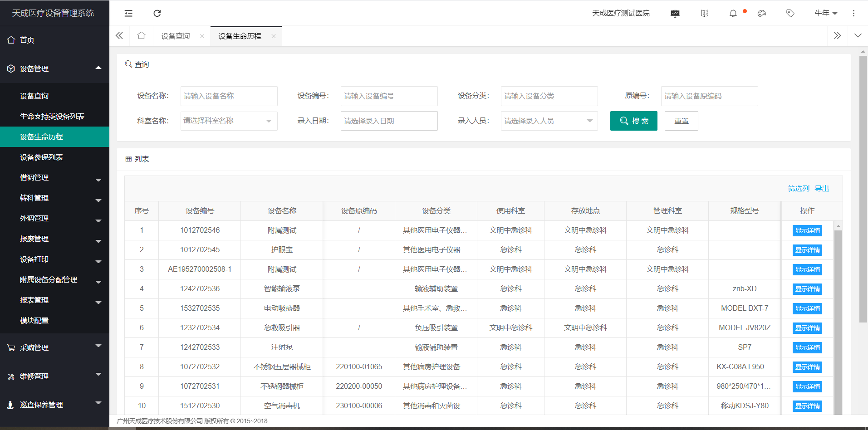Expand 转科管理 submenu
This screenshot has height=430, width=868.
[54, 198]
